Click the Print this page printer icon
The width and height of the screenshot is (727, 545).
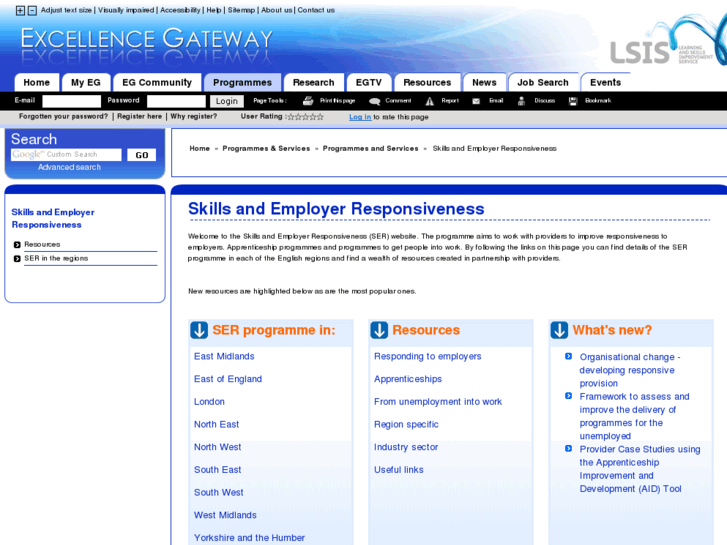(x=308, y=101)
